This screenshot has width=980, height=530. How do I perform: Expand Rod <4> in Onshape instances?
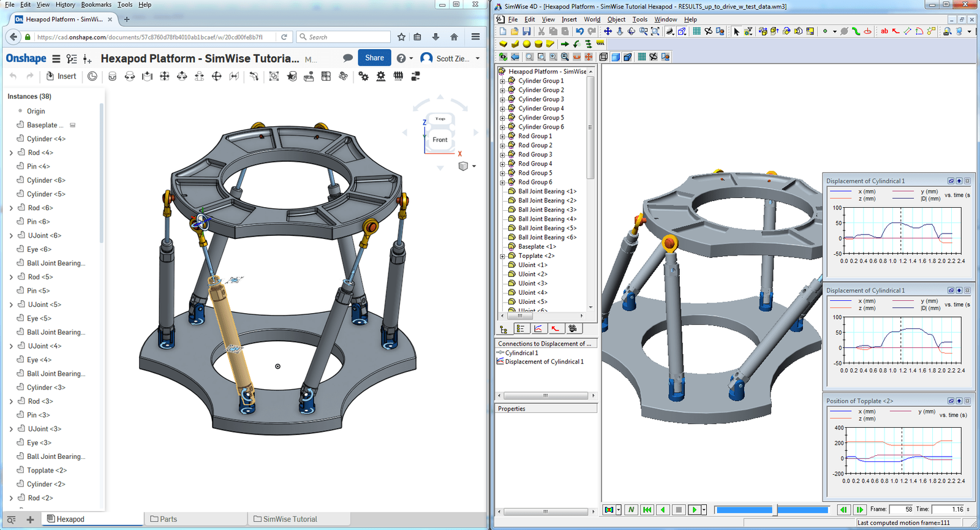[11, 153]
